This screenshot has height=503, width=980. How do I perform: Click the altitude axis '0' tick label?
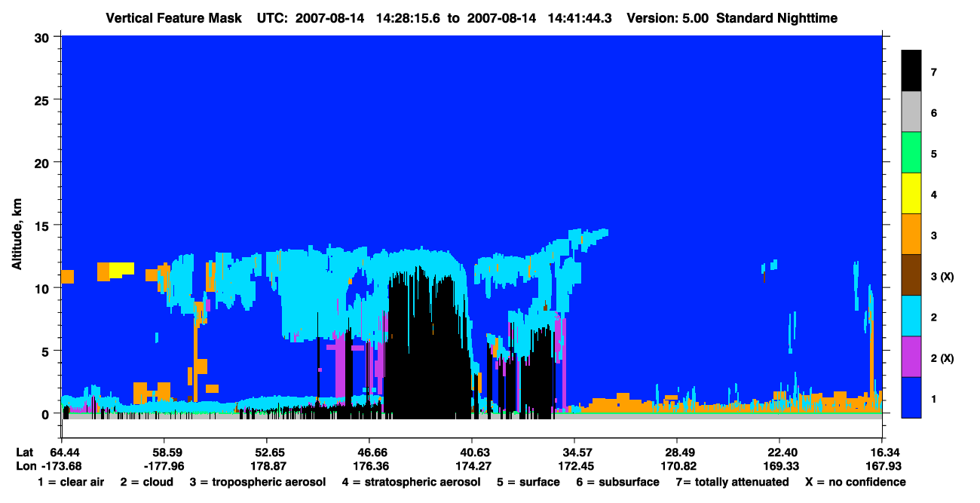[47, 414]
